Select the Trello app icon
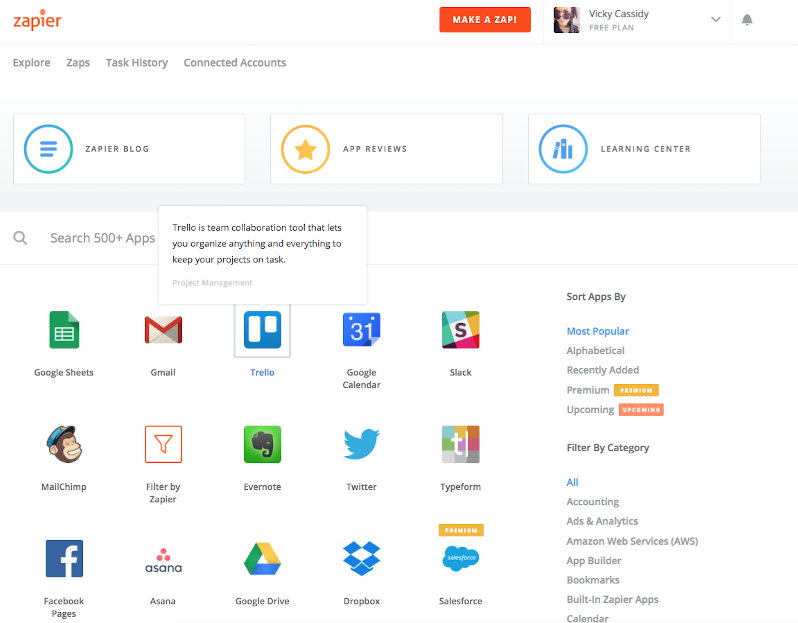The height and width of the screenshot is (623, 798). [262, 330]
